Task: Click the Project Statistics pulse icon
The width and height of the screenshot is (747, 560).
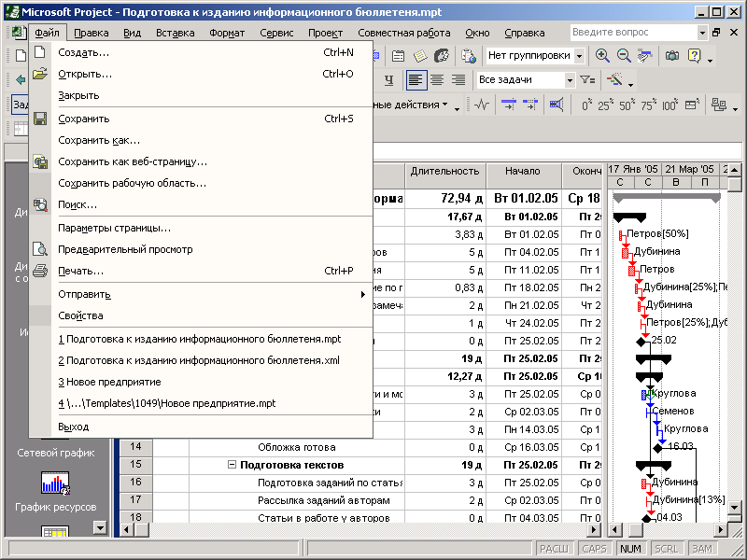Action: tap(482, 105)
